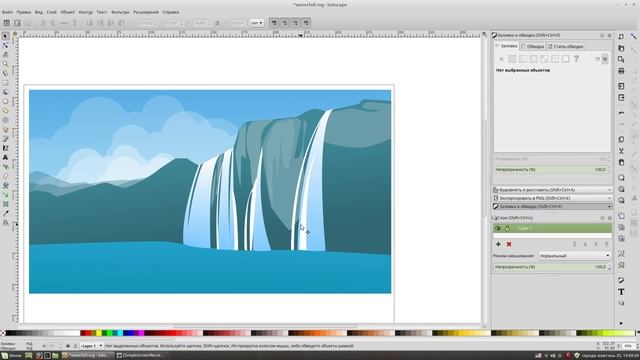Click the Delete layer red X icon
Viewport: 640px width, 360px height.
coord(509,244)
